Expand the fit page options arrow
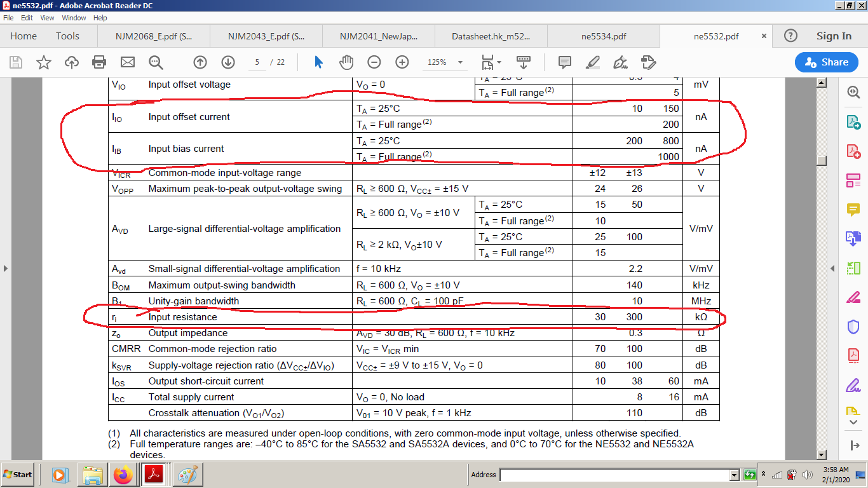This screenshot has width=868, height=488. tap(499, 62)
